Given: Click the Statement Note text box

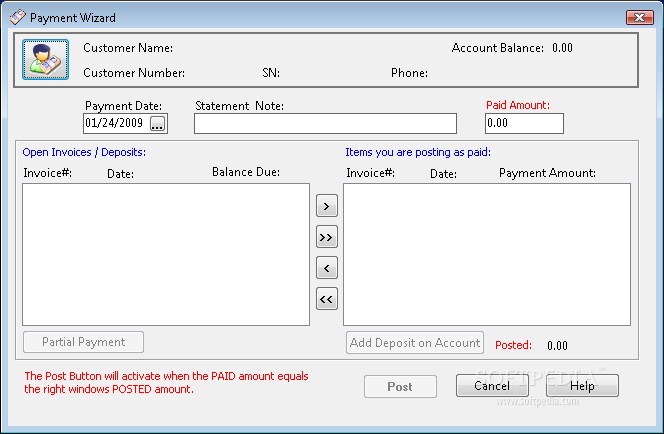Looking at the screenshot, I should click(325, 123).
